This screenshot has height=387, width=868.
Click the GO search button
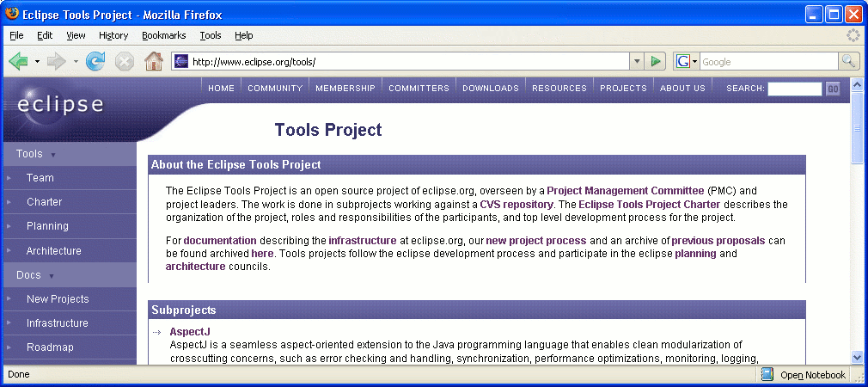tap(833, 89)
